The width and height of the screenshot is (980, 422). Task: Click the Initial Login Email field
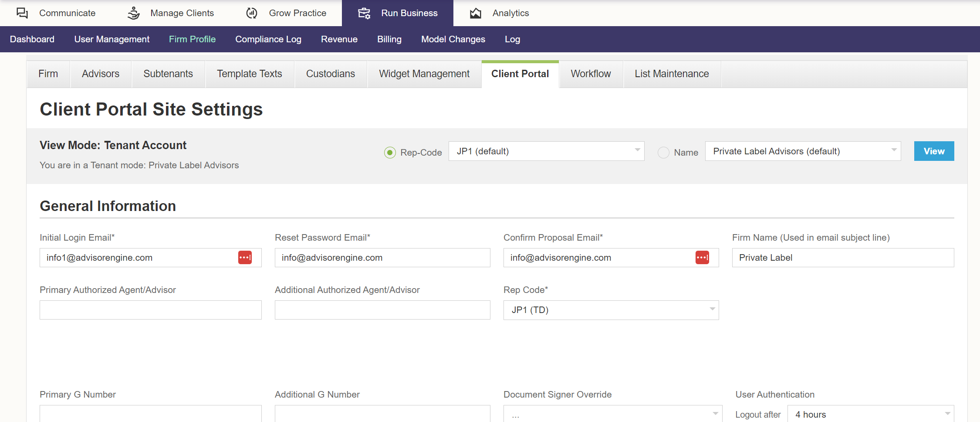151,258
